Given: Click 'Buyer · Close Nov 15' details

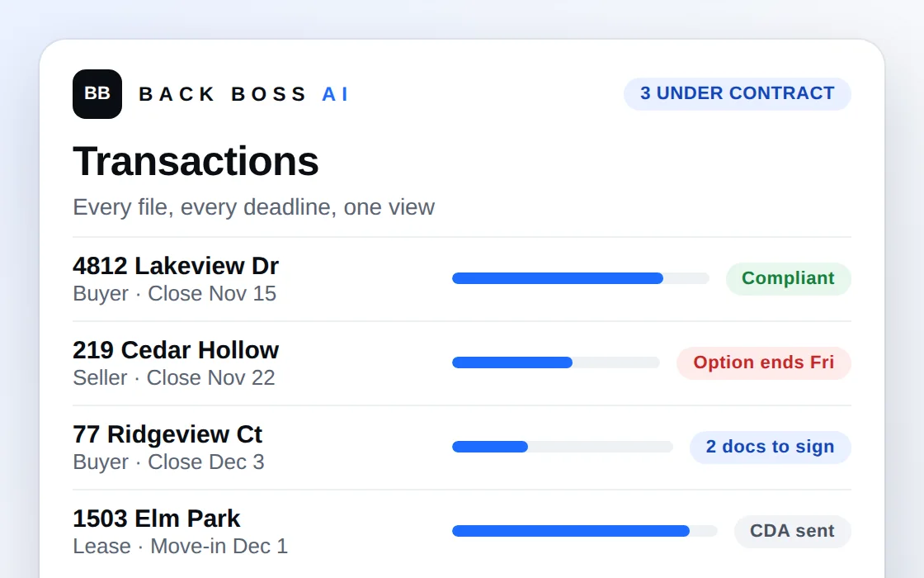Looking at the screenshot, I should 174,293.
